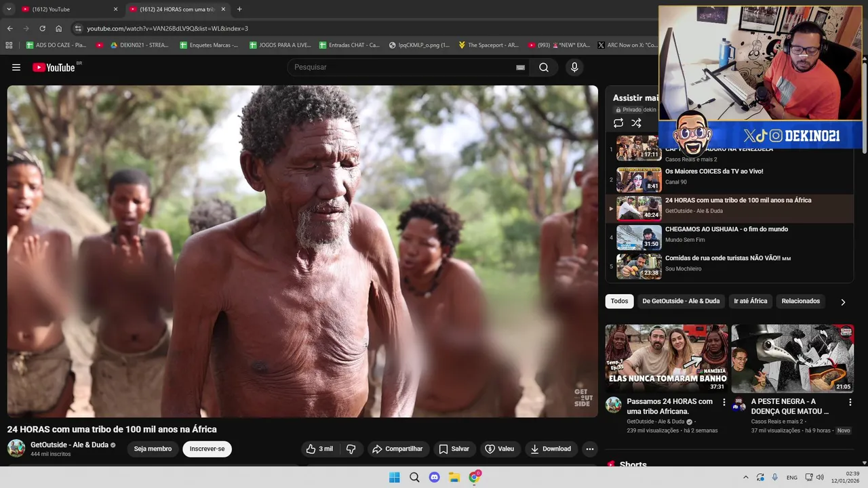Open The Spaceport bookmark

click(x=488, y=45)
